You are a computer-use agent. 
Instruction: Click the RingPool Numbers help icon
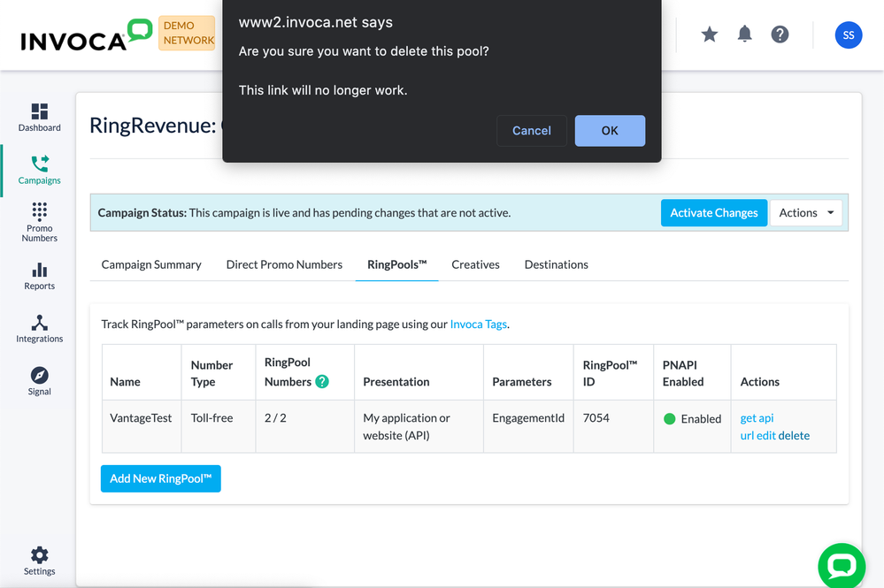322,382
